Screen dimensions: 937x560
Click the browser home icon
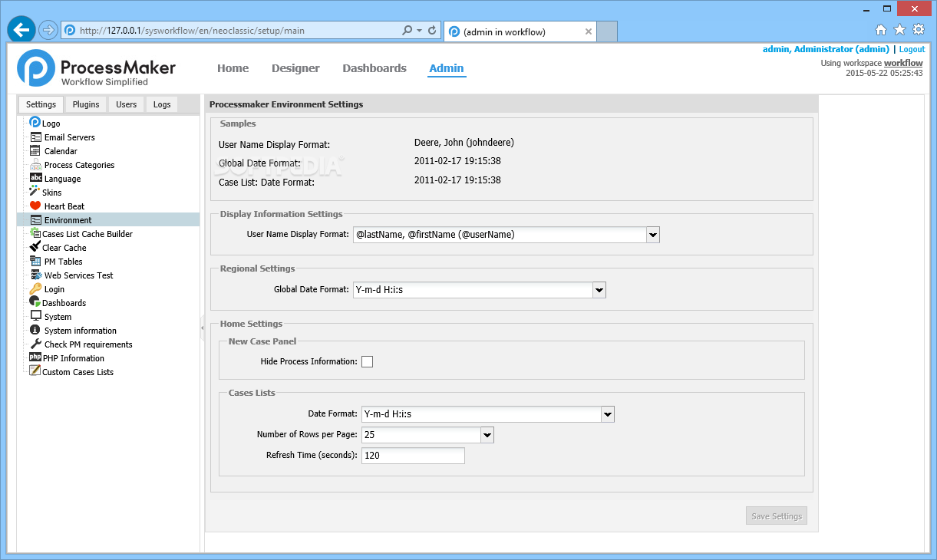(x=881, y=30)
